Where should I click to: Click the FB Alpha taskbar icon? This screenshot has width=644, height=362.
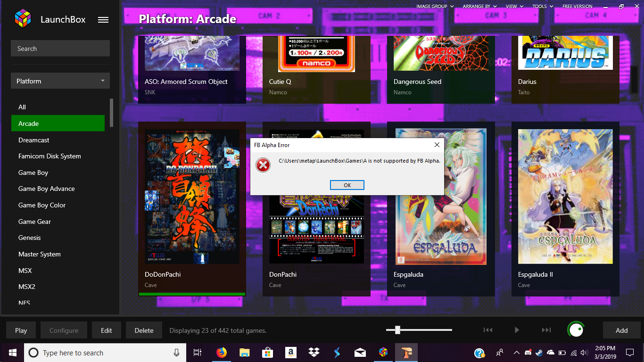coord(406,353)
